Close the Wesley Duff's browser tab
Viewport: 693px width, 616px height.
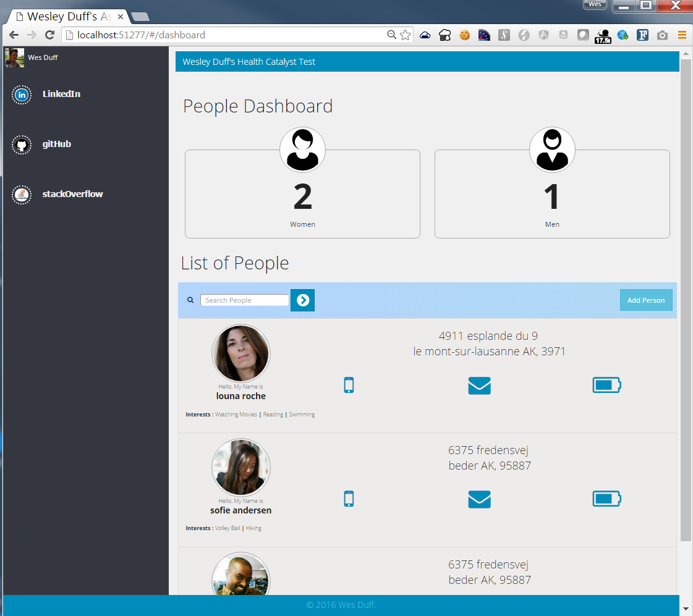click(120, 17)
